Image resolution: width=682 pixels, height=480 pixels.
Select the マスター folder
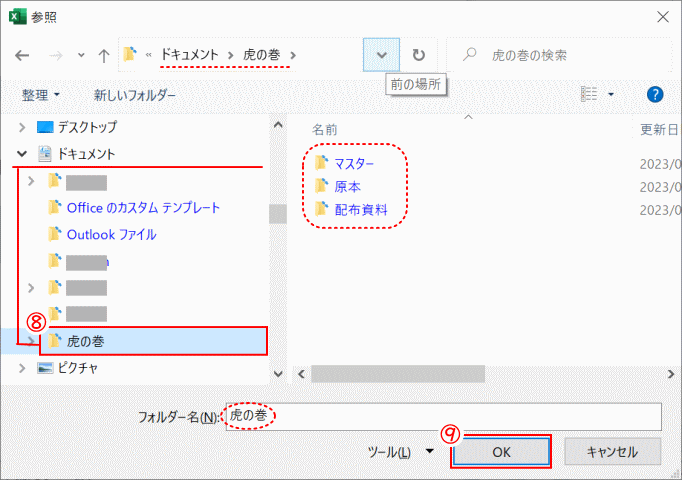click(x=354, y=164)
